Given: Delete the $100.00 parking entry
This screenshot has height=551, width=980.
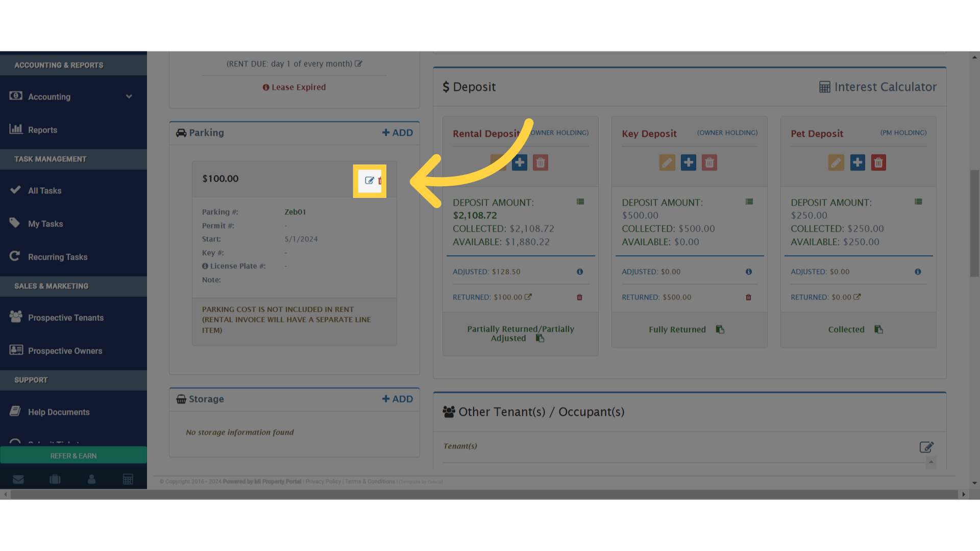Looking at the screenshot, I should point(381,181).
